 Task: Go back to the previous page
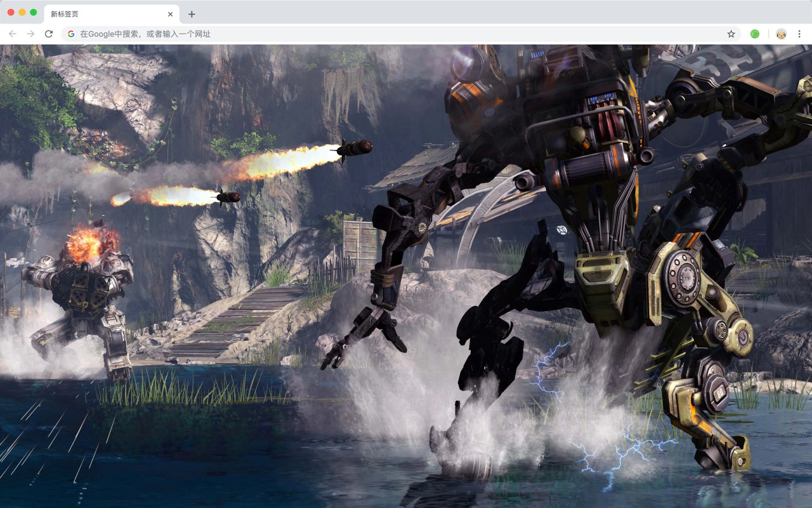[x=13, y=34]
